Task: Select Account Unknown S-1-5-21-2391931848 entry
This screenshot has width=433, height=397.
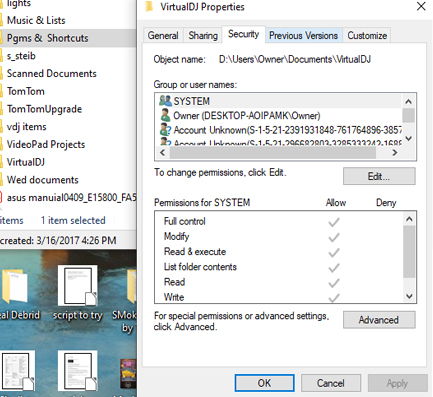Action: coord(278,130)
